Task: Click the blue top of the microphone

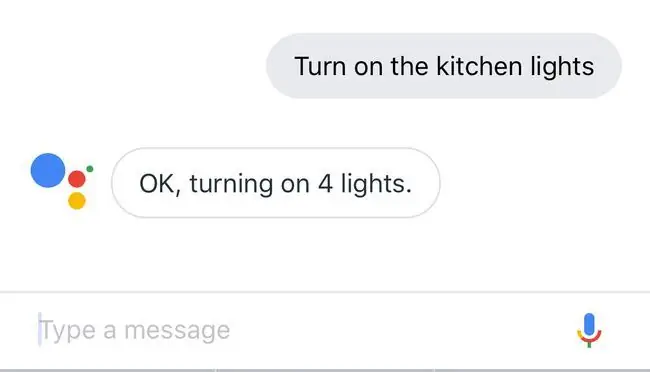Action: click(589, 324)
